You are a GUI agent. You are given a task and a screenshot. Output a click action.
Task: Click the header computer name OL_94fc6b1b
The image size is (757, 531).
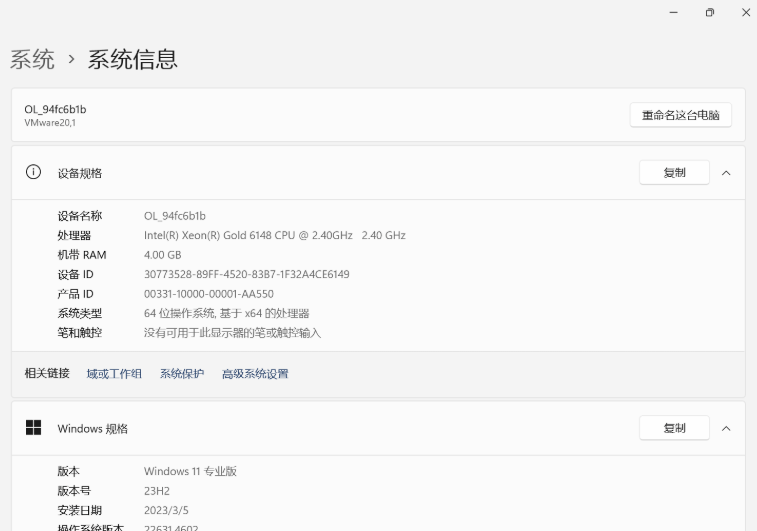coord(56,110)
